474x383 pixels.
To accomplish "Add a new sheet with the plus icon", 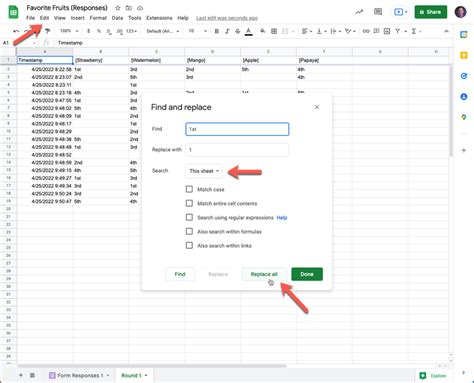I will tap(21, 375).
